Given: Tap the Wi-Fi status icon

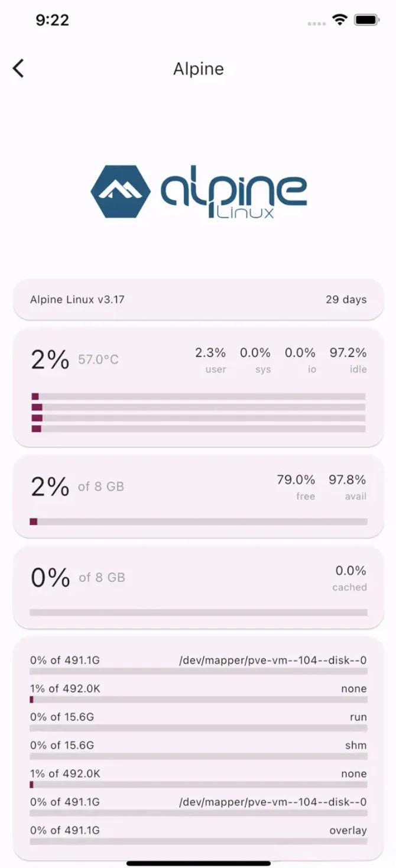Looking at the screenshot, I should [x=340, y=20].
